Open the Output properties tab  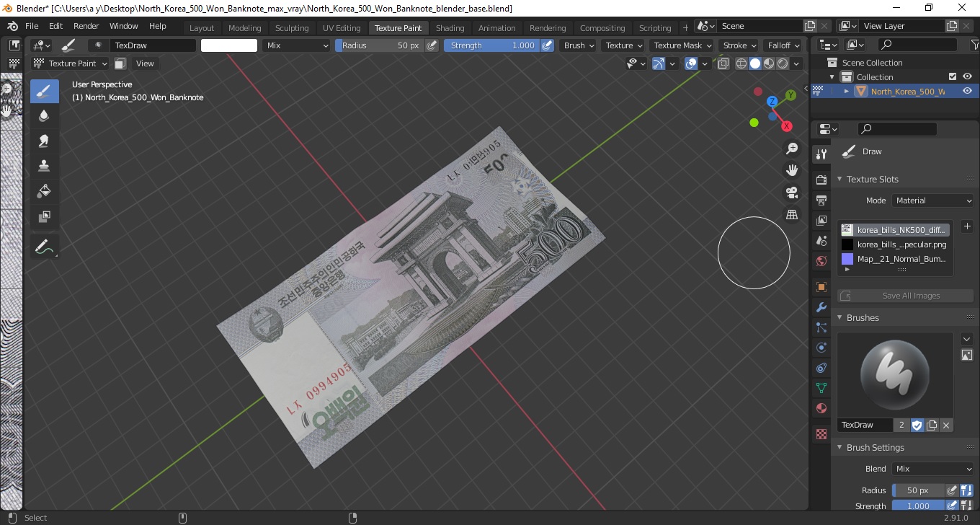tap(821, 200)
